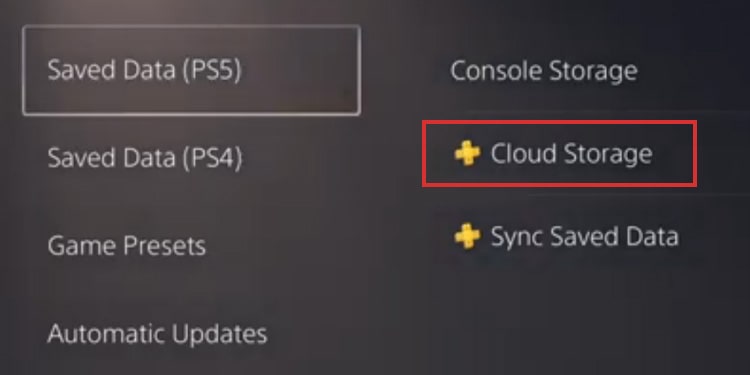Click the PlayStation Plus icon beside Cloud Storage
The width and height of the screenshot is (750, 375).
click(467, 154)
